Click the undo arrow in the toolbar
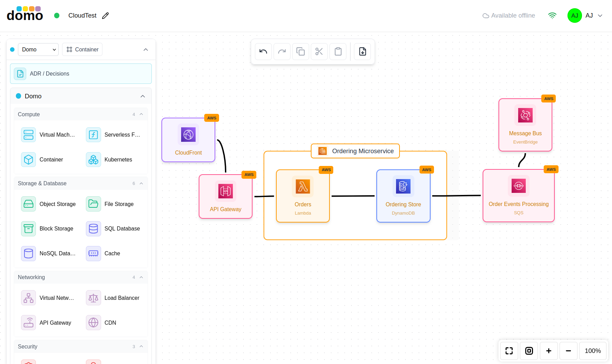Screen dimensions: 612x364 pyautogui.click(x=264, y=52)
